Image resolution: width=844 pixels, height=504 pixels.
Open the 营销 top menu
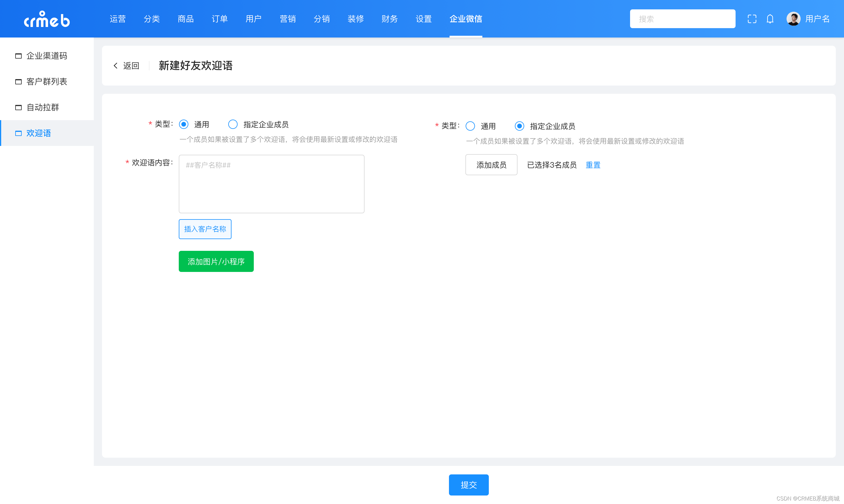coord(287,19)
